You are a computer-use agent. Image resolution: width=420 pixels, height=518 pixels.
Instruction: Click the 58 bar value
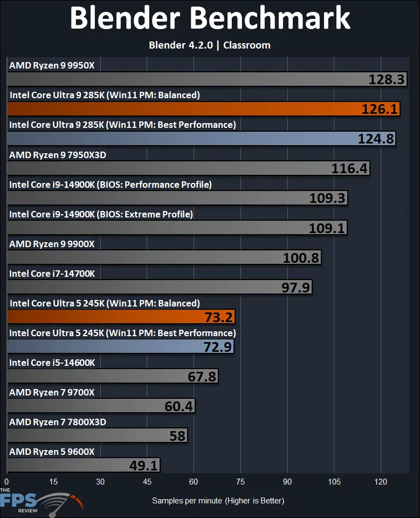[x=177, y=436]
